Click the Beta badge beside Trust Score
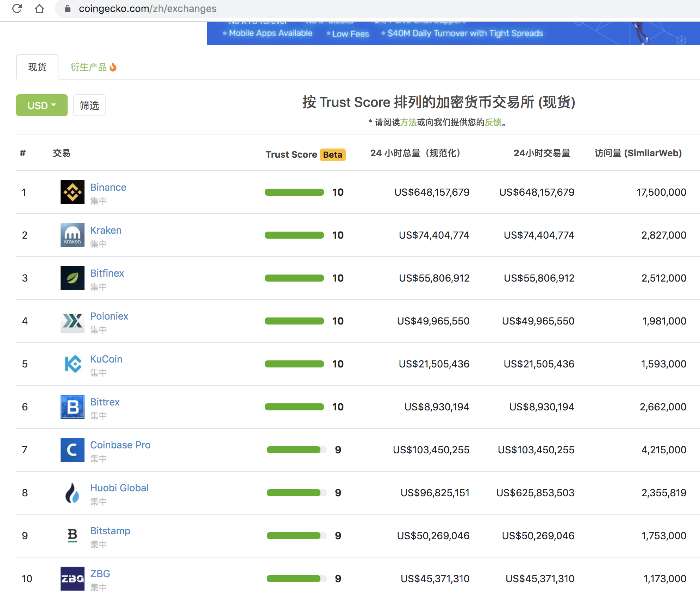 click(332, 155)
